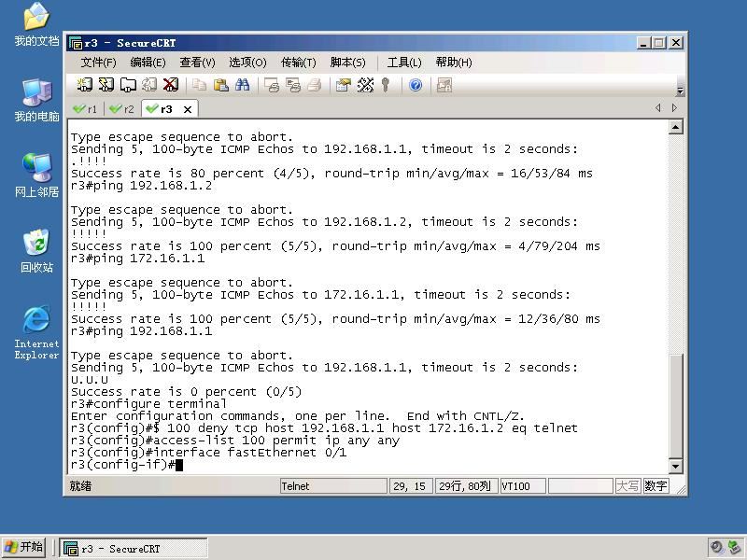This screenshot has width=747, height=560.
Task: Switch to the r1 session tab
Action: coord(86,109)
